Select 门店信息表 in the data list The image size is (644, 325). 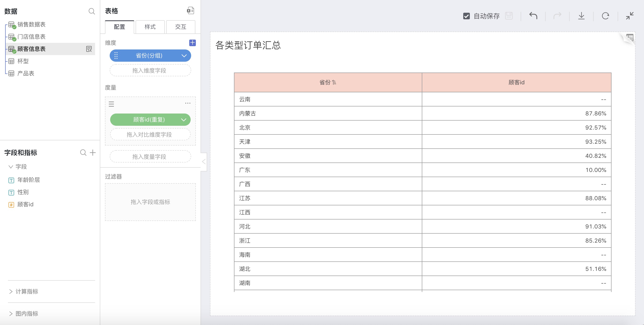pyautogui.click(x=31, y=37)
